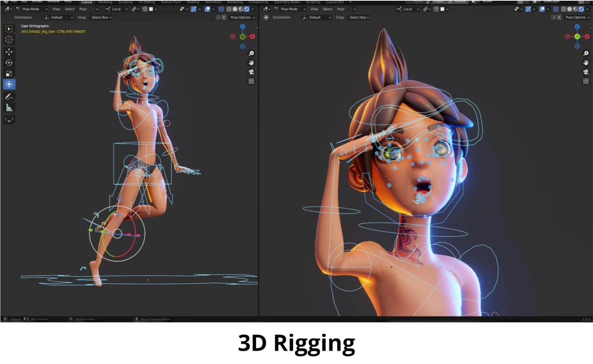Toggle X-ray in left viewport header
The height and width of the screenshot is (364, 593).
[x=221, y=9]
